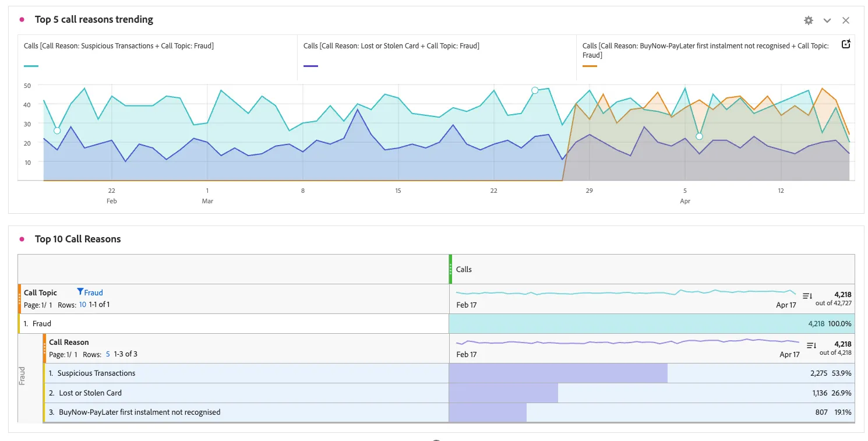Click the anomaly marker near March 25 peak

(x=535, y=90)
